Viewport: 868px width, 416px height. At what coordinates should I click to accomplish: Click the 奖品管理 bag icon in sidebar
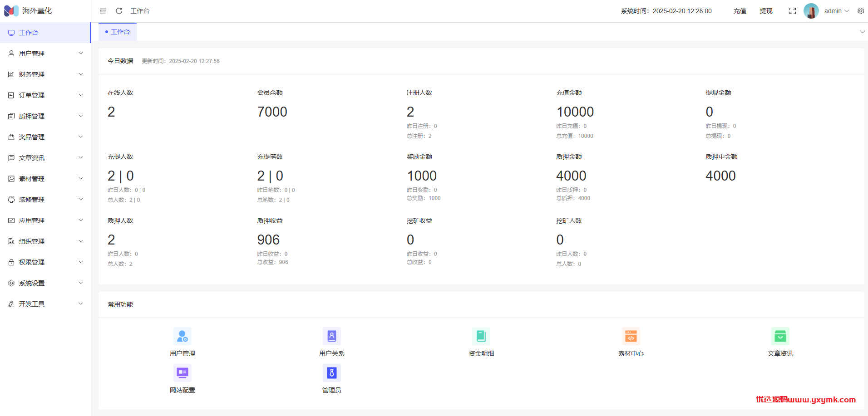[x=11, y=137]
